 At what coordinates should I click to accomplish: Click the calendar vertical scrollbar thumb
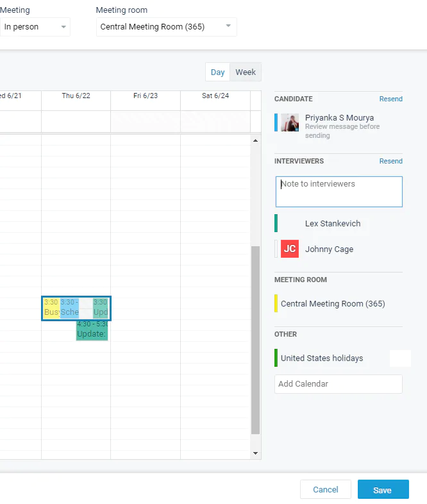[x=255, y=340]
